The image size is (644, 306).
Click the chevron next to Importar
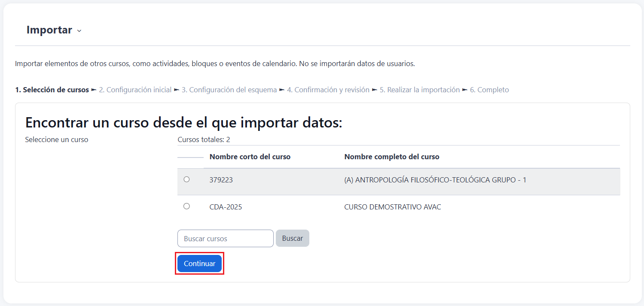click(79, 31)
